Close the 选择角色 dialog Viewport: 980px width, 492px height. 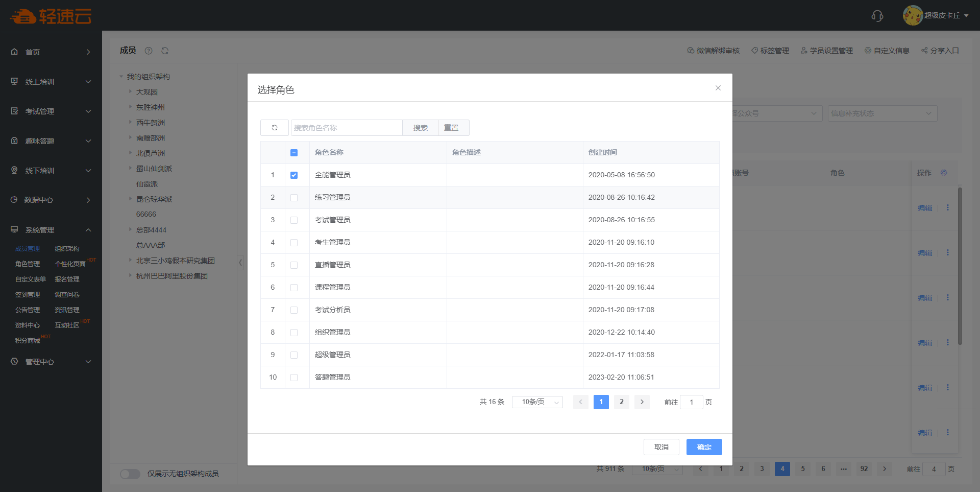click(718, 88)
